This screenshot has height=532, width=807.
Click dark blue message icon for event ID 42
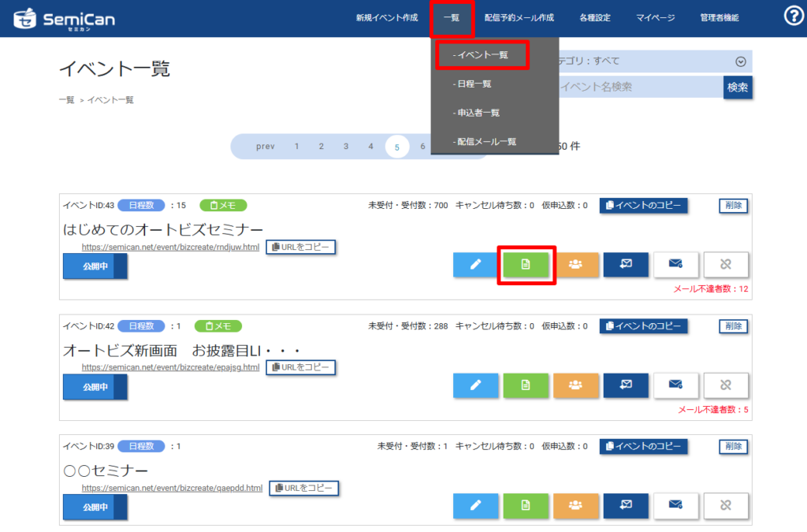pyautogui.click(x=626, y=385)
